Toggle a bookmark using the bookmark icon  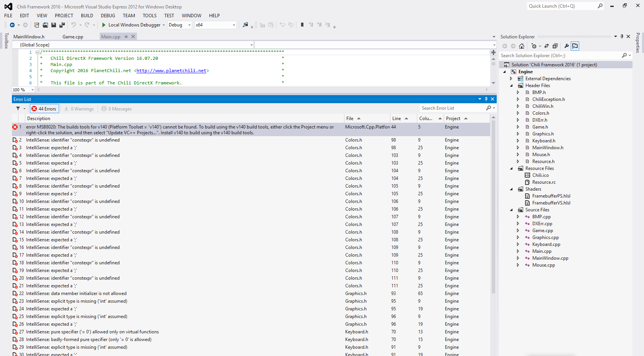point(302,25)
